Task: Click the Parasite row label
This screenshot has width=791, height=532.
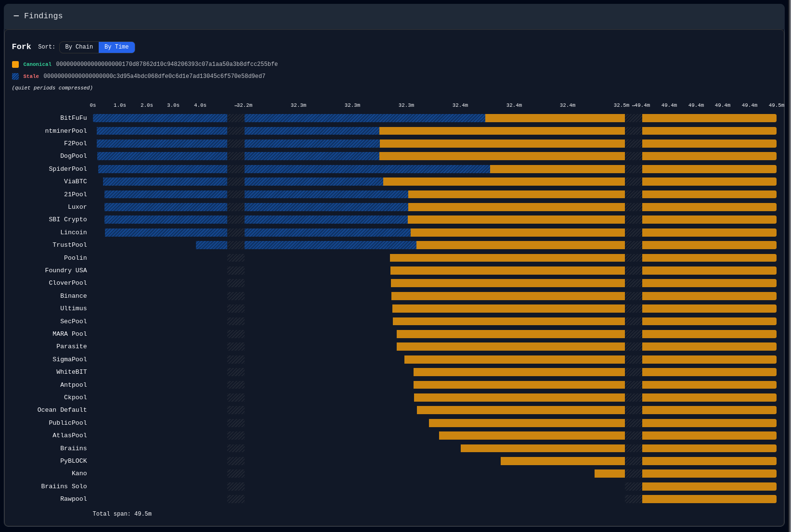Action: click(72, 346)
